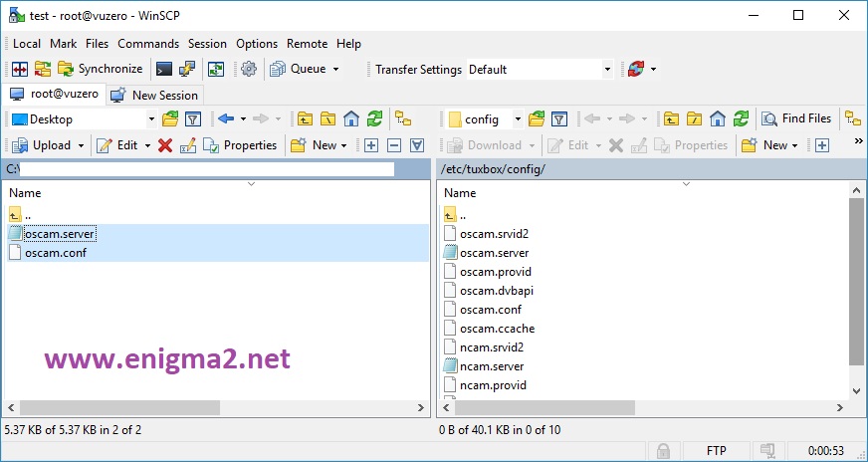Open the Mark menu
This screenshot has width=868, height=462.
click(x=63, y=44)
